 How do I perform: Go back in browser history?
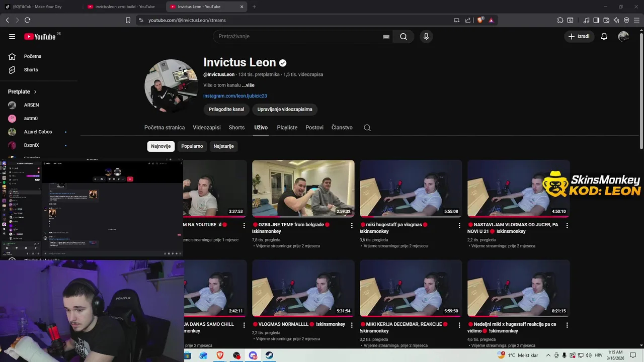7,20
